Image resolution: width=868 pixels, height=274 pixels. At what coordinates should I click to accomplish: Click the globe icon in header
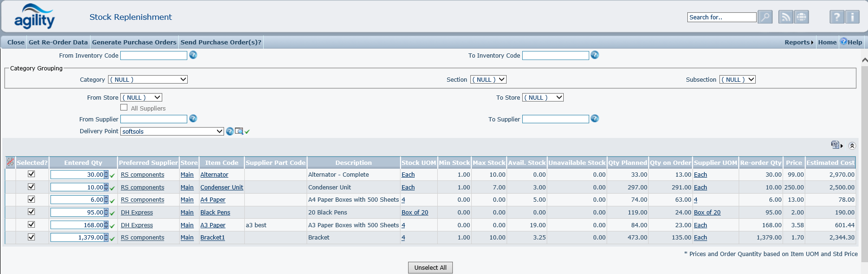801,17
